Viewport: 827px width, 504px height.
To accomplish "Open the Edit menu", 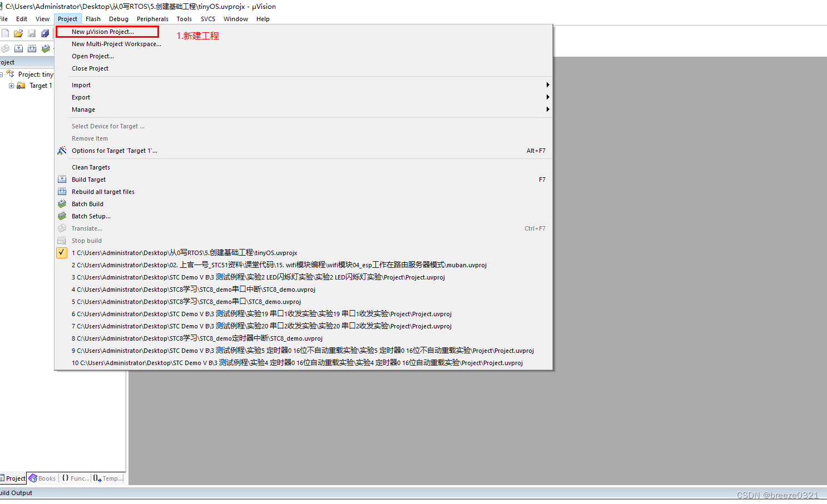I will tap(22, 19).
